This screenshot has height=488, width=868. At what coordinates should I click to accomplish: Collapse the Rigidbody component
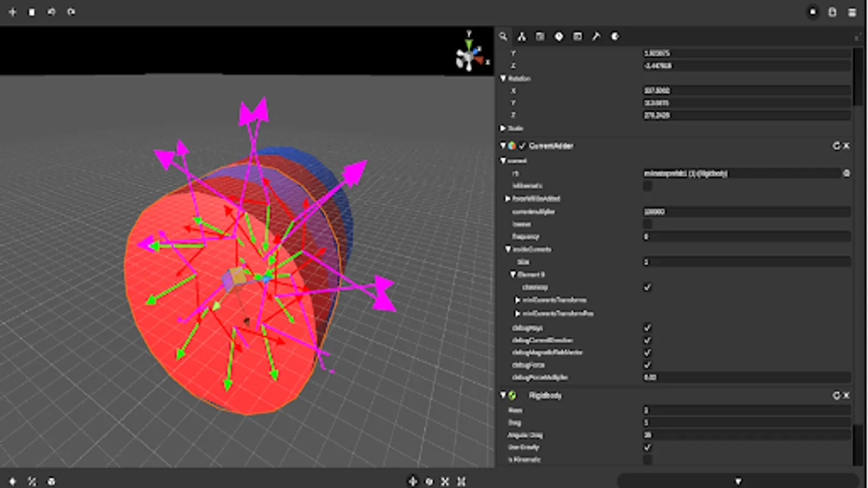coord(503,395)
